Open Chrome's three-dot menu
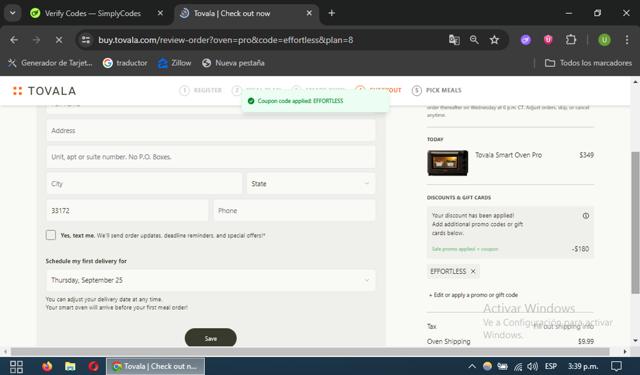This screenshot has height=375, width=640. [627, 40]
